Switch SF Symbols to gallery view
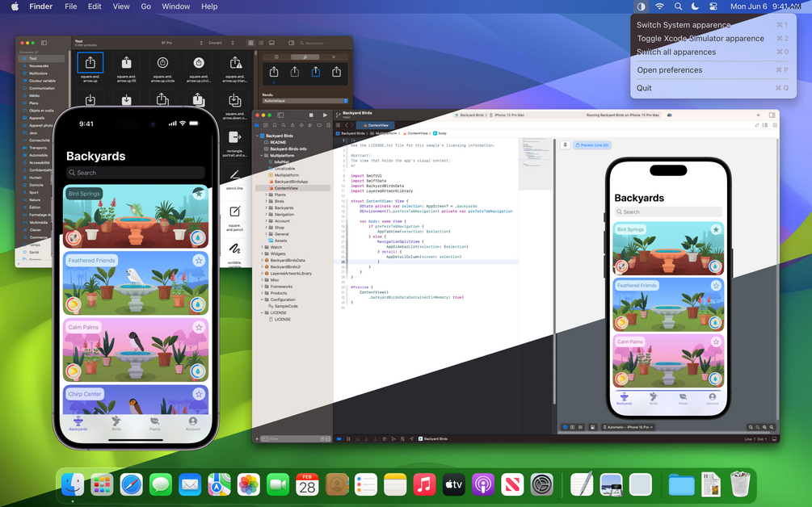The height and width of the screenshot is (507, 812). coord(271,43)
